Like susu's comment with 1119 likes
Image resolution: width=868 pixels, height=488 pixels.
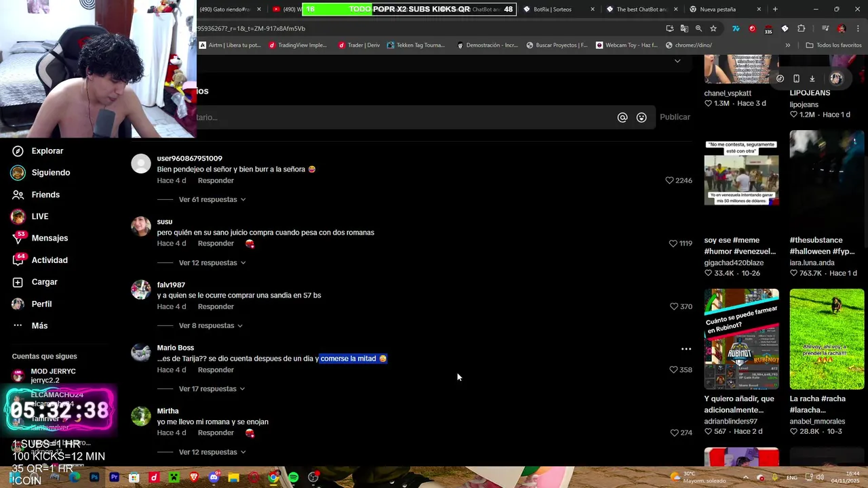pos(673,243)
